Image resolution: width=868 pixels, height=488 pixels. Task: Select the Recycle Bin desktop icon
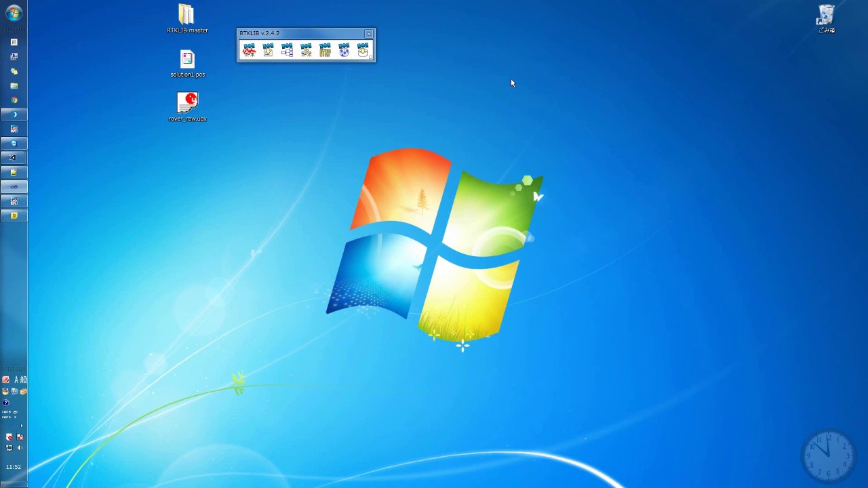826,18
